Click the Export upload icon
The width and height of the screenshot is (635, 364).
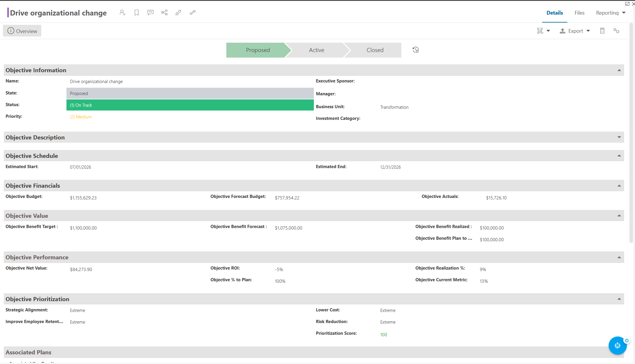563,31
